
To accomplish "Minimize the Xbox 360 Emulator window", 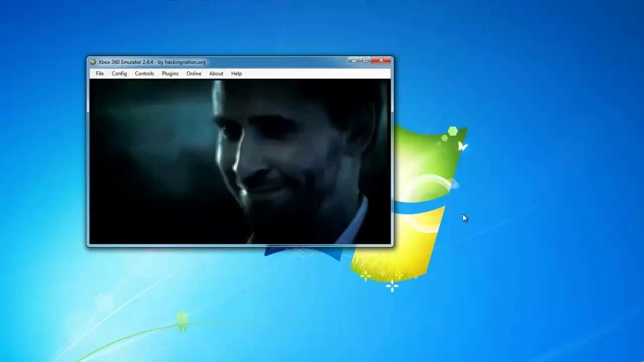I will tap(354, 60).
